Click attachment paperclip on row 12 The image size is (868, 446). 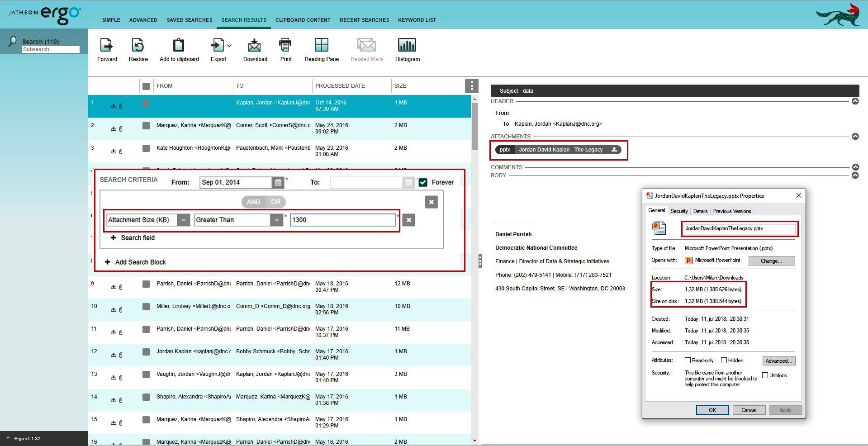pyautogui.click(x=121, y=355)
